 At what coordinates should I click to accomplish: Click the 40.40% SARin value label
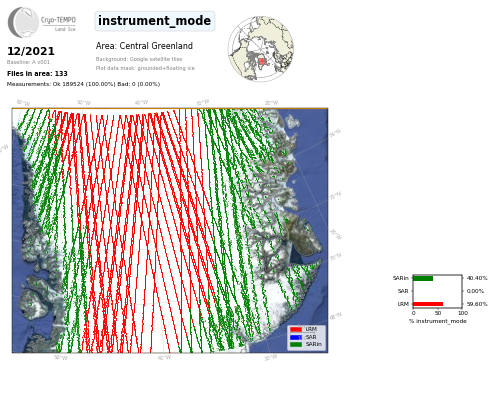coord(477,278)
